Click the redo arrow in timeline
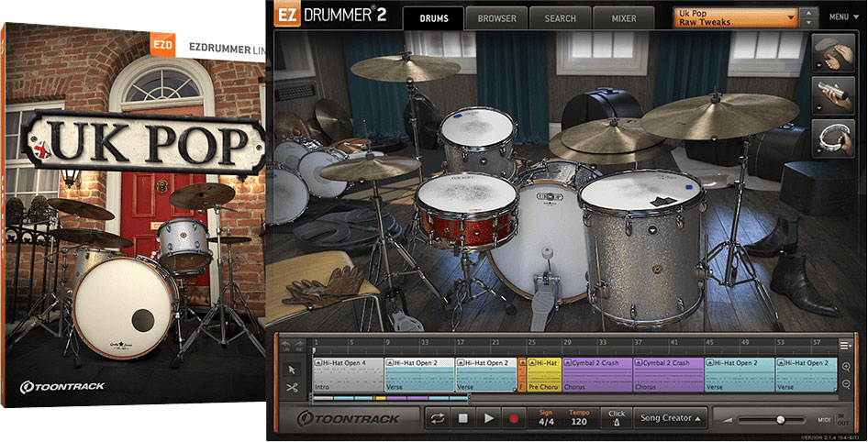Viewport: 868px width, 442px height. (299, 346)
